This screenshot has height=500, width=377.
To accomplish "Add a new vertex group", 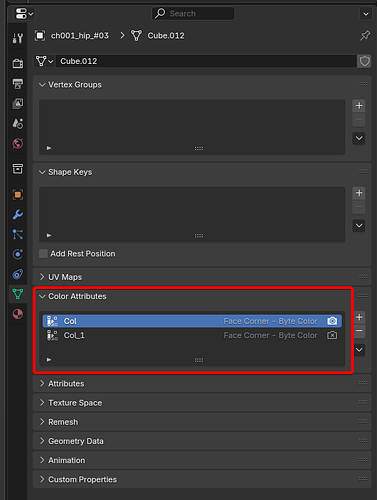I will 359,106.
